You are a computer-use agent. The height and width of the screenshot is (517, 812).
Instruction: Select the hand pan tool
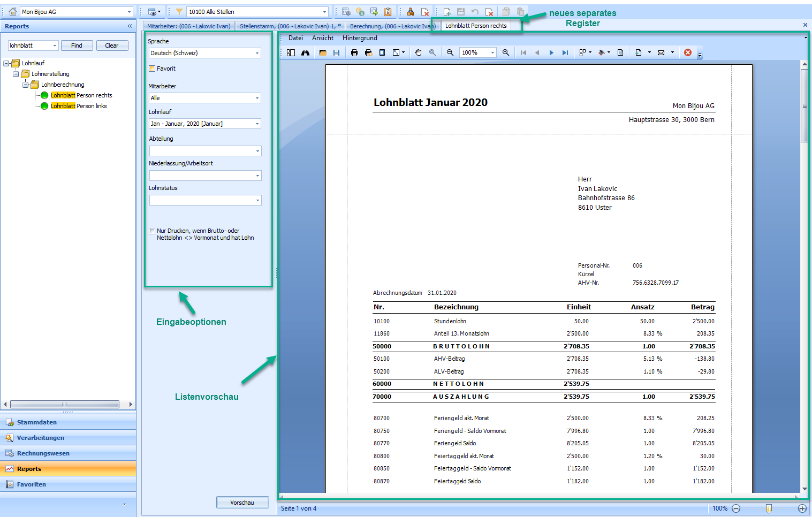[x=419, y=52]
